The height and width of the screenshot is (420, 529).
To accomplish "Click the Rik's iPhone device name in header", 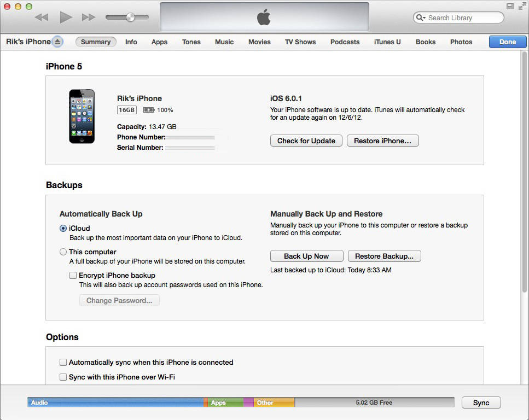I will 28,42.
